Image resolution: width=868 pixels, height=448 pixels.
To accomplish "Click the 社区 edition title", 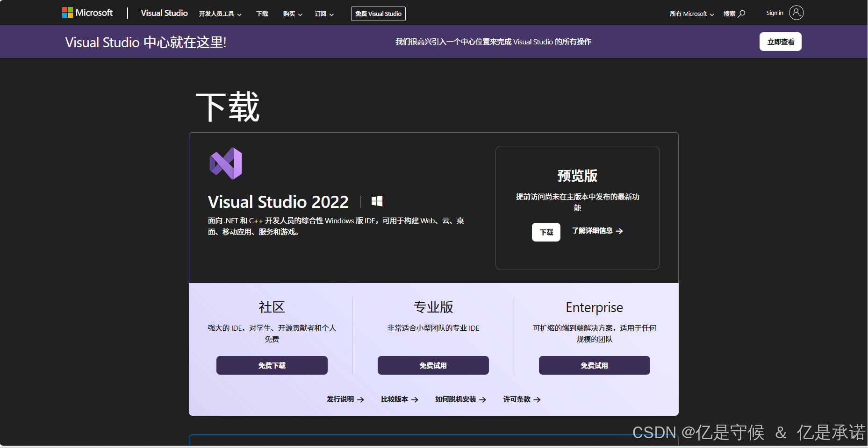I will point(272,307).
